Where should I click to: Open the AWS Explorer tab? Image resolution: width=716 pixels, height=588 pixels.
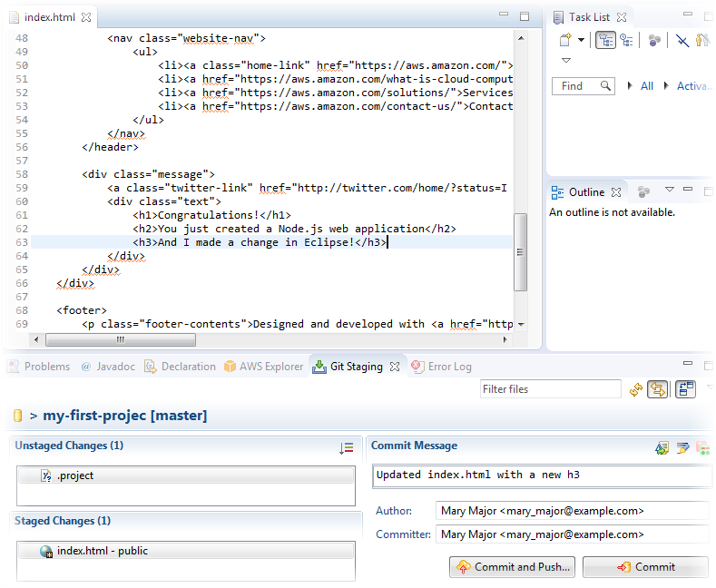tap(264, 367)
